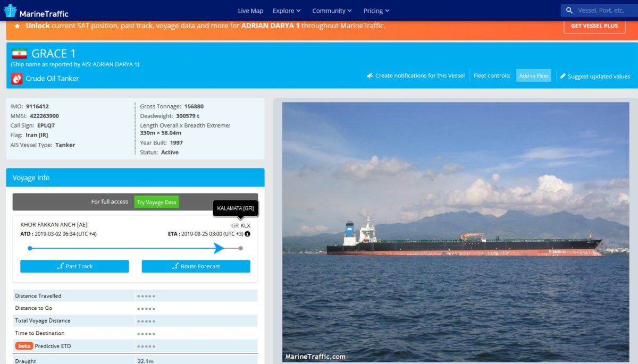Click the MarineTraffic ship logo icon

(11, 11)
